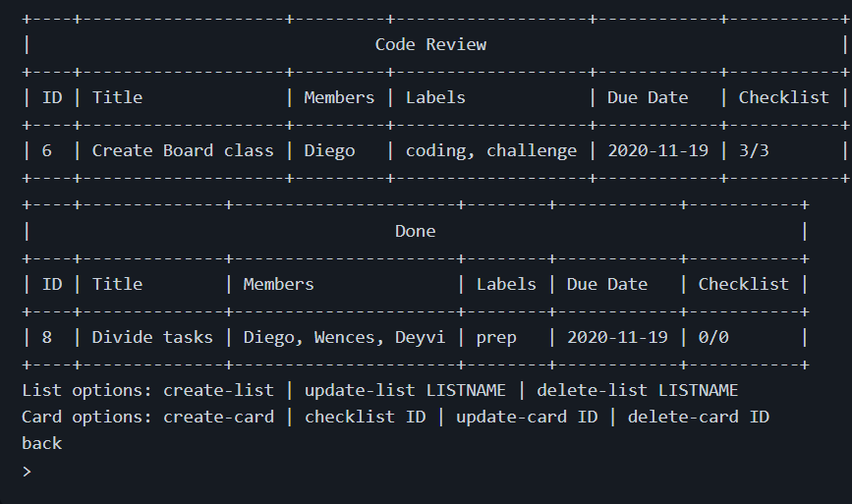Click the Due Date header in Code Review table
Screen dimensions: 852x504
point(648,98)
